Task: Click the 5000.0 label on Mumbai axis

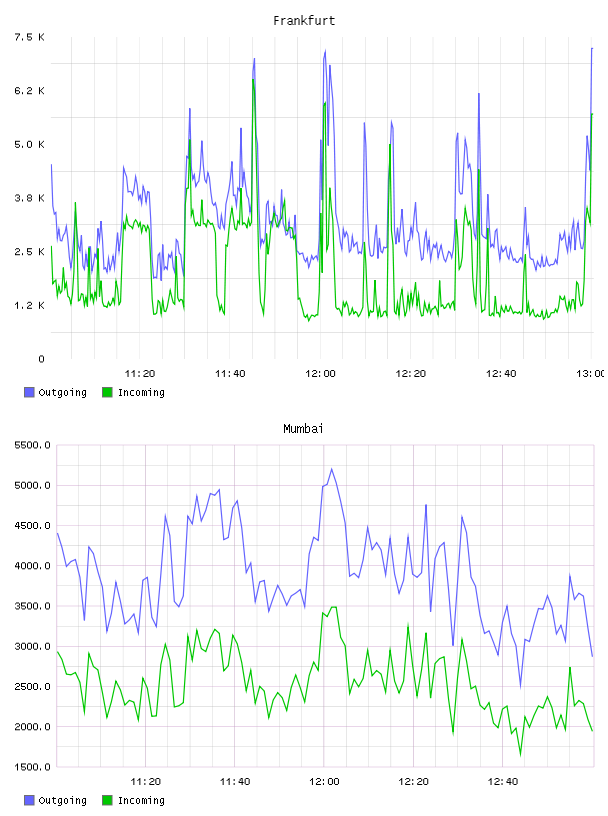Action: tap(32, 485)
